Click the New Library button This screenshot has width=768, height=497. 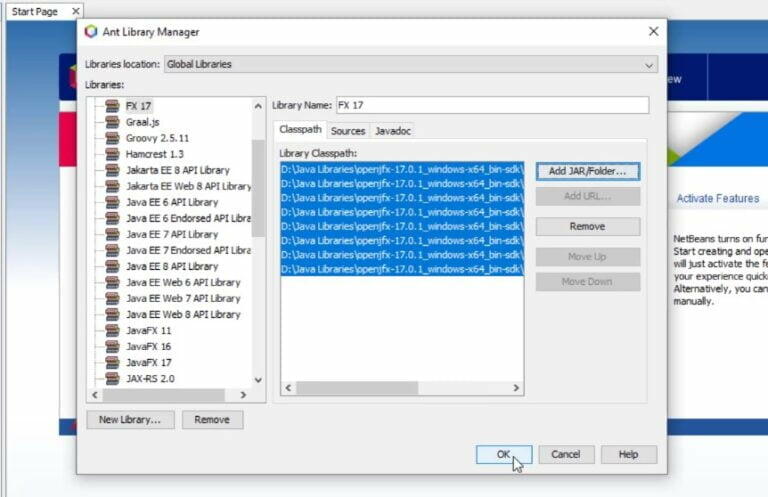(130, 420)
